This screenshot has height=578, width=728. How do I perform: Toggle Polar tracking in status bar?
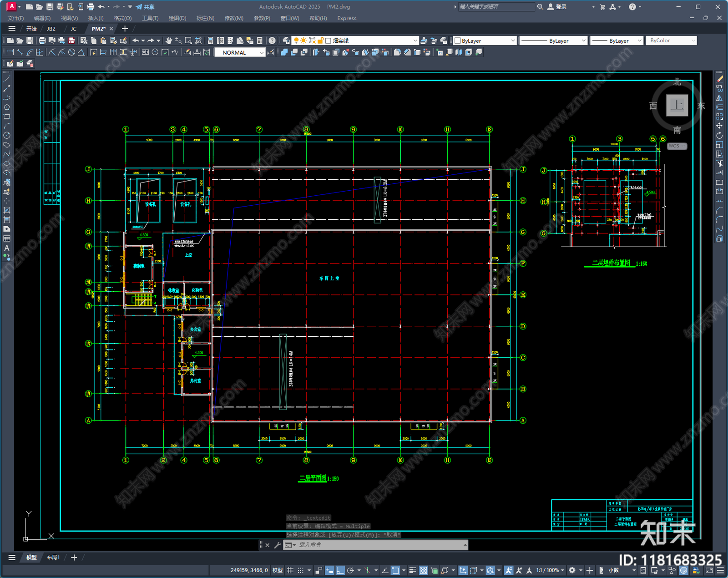350,570
